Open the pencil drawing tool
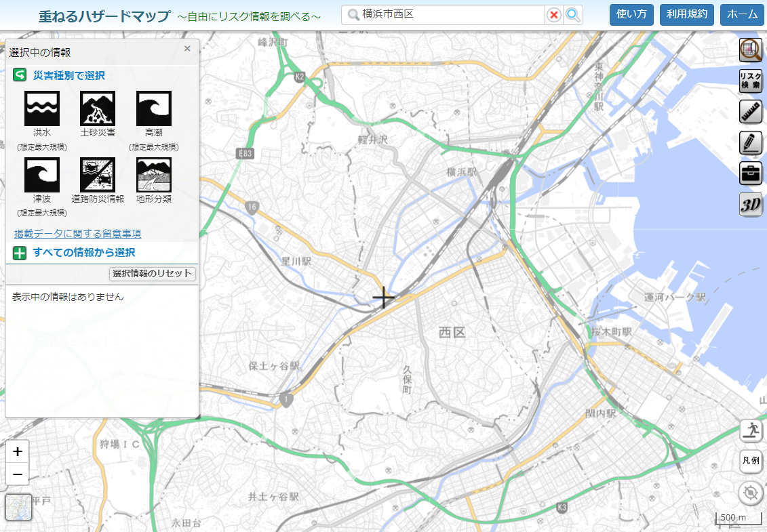Image resolution: width=767 pixels, height=532 pixels. click(x=750, y=142)
